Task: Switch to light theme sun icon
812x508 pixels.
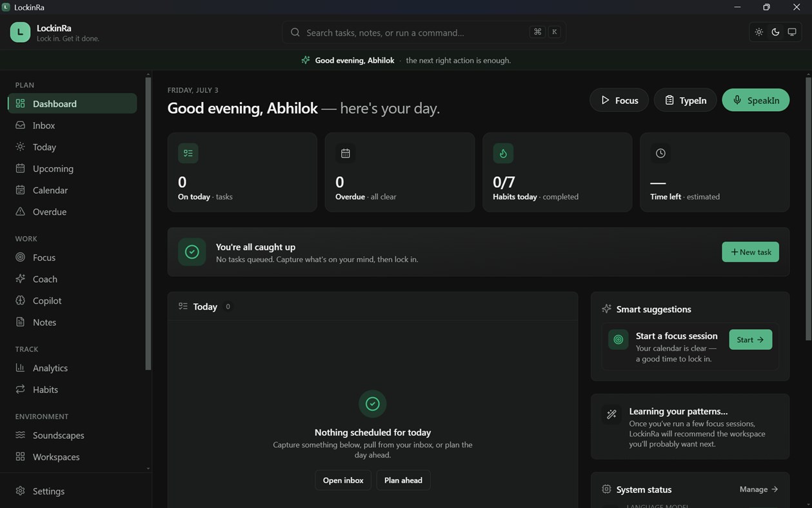Action: click(758, 32)
